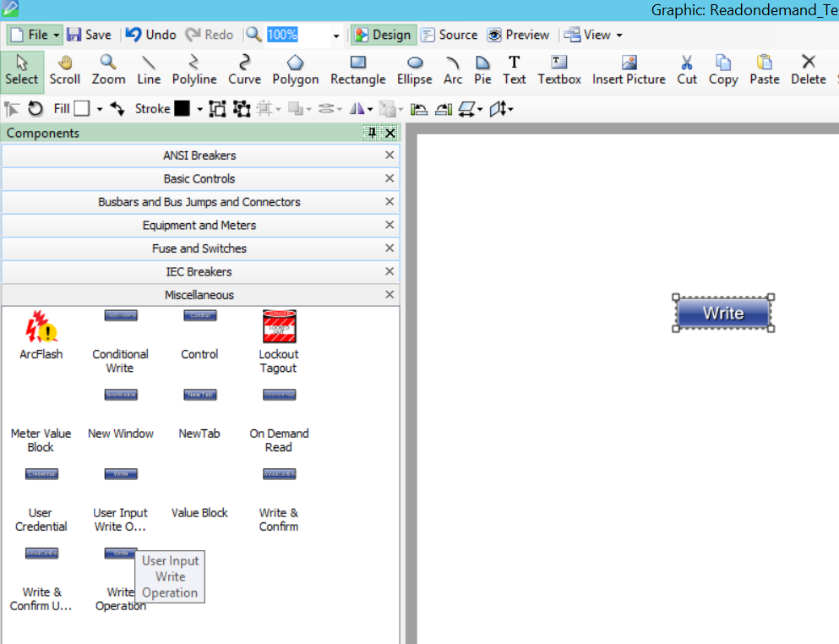The height and width of the screenshot is (644, 839).
Task: Select the Arc drawing tool
Action: pyautogui.click(x=453, y=69)
